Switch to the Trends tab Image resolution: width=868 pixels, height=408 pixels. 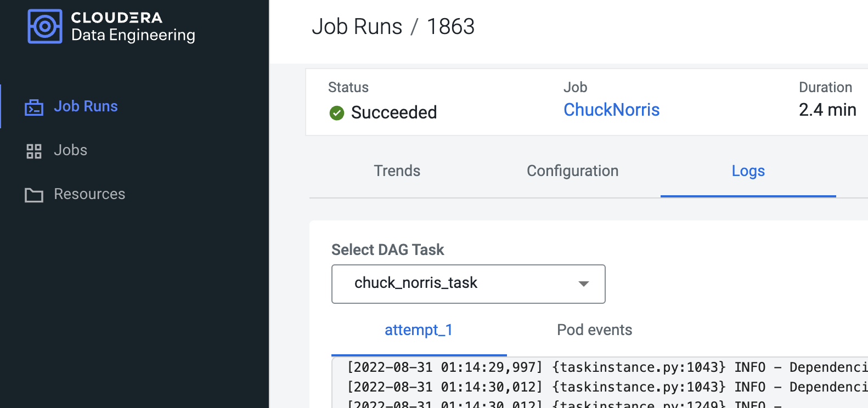(397, 171)
